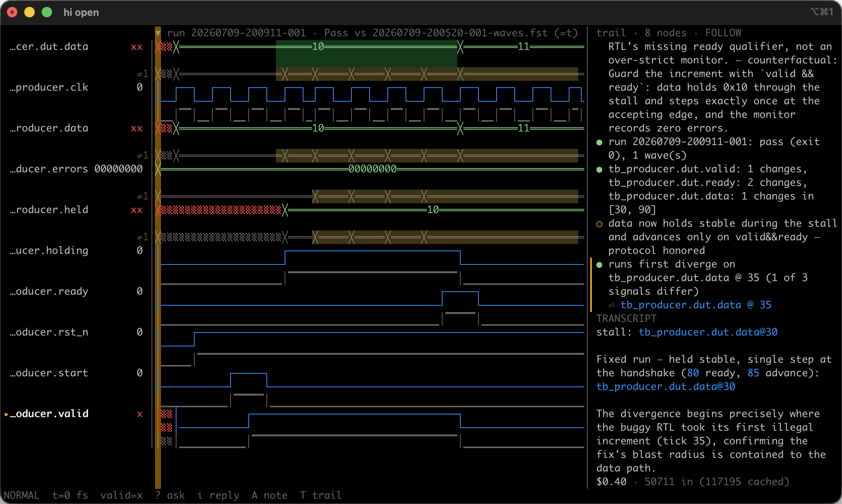Click the valid=x value readout
Screen dimensions: 842x504
pyautogui.click(x=121, y=495)
